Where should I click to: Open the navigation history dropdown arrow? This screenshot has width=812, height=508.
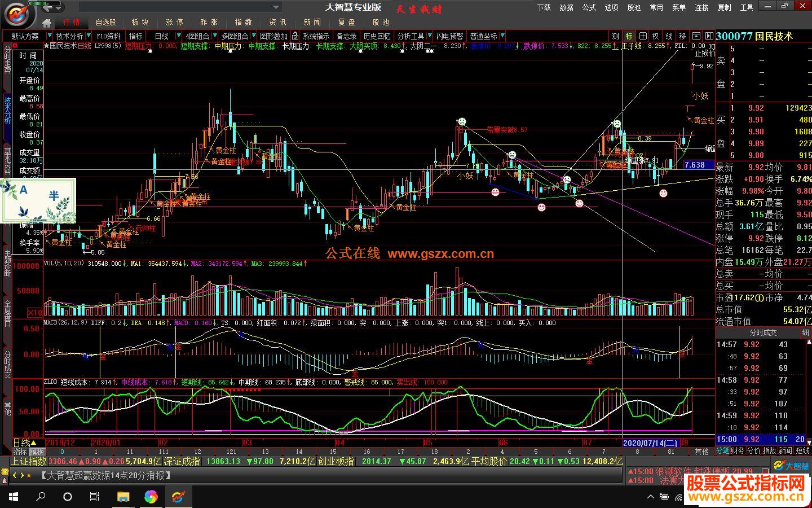(x=59, y=8)
